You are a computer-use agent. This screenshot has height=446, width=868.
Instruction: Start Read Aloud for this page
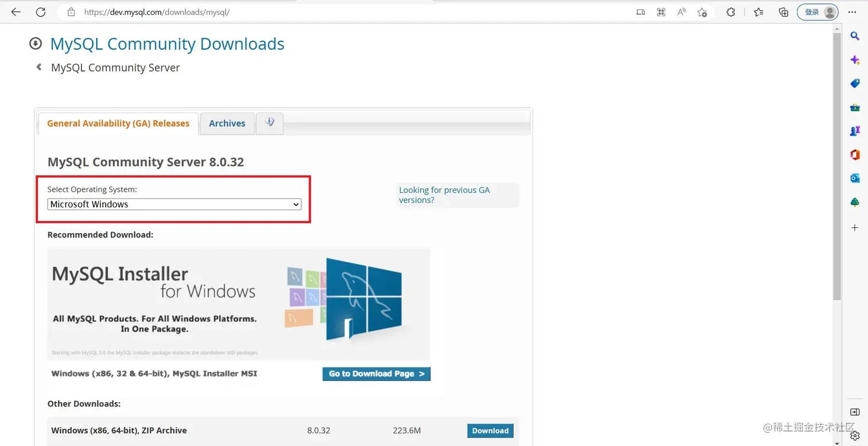tap(681, 12)
